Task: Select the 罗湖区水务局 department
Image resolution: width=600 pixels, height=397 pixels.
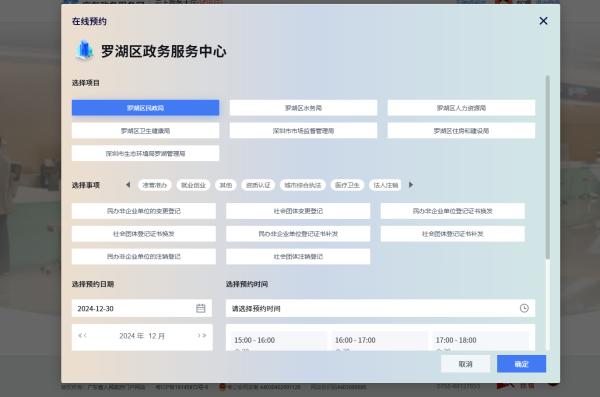Action: tap(303, 108)
